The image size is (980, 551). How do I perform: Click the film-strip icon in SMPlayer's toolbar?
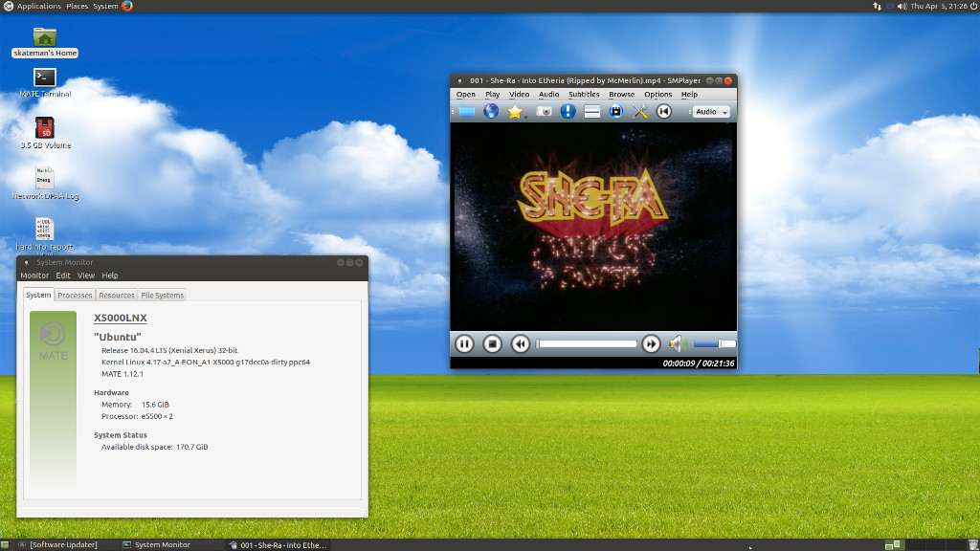coord(615,111)
